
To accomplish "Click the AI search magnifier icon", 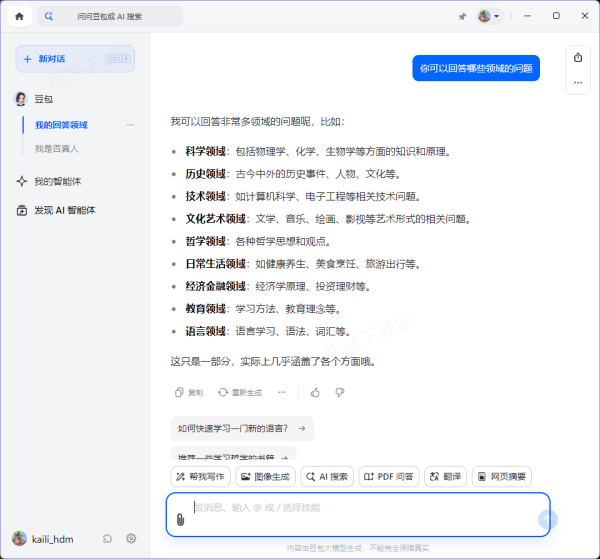I will click(x=49, y=16).
